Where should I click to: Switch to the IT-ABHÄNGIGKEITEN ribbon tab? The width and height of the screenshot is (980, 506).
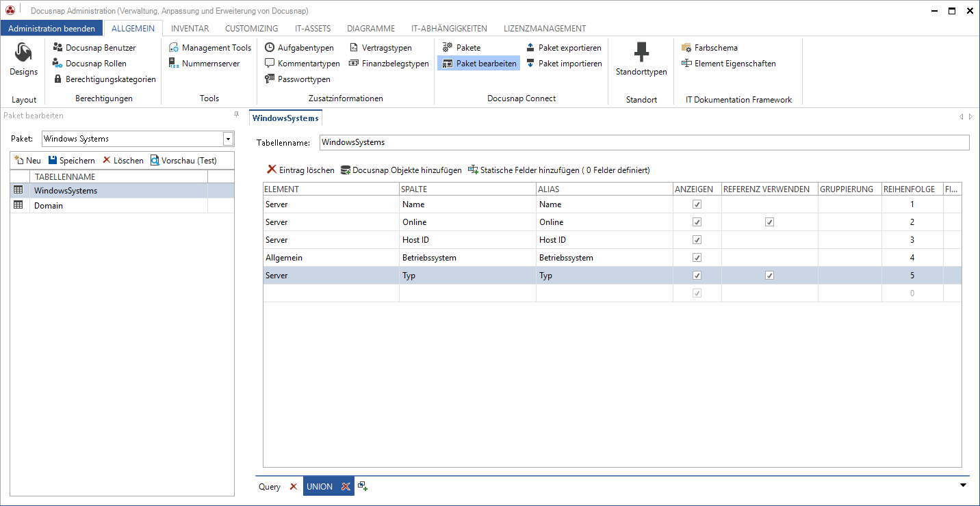449,29
